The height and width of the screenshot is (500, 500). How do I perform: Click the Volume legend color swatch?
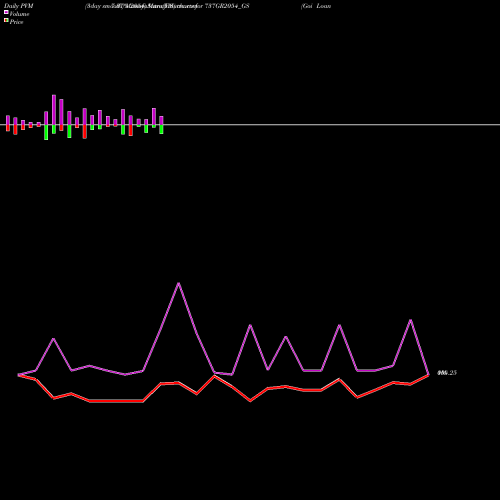[6, 12]
